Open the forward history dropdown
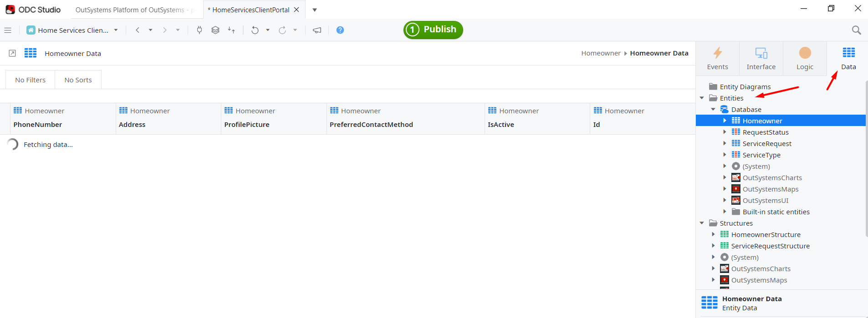Screen dimensions: 868x318 (x=178, y=30)
